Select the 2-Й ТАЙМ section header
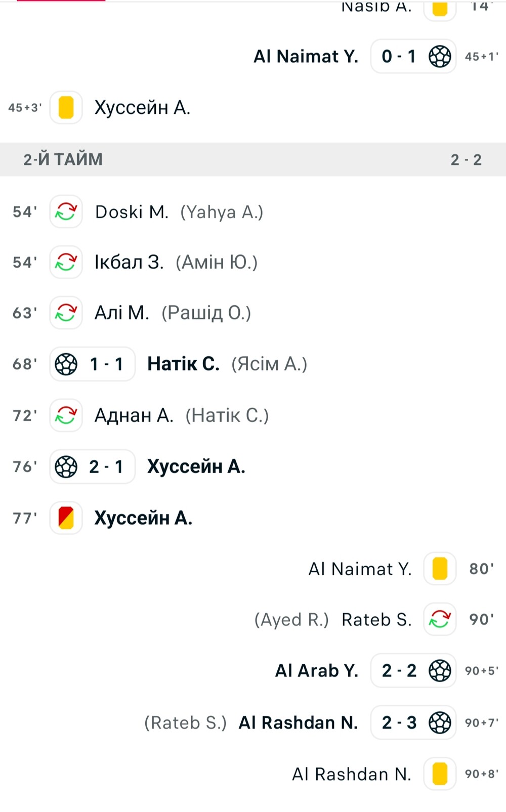The image size is (506, 812). click(x=253, y=159)
